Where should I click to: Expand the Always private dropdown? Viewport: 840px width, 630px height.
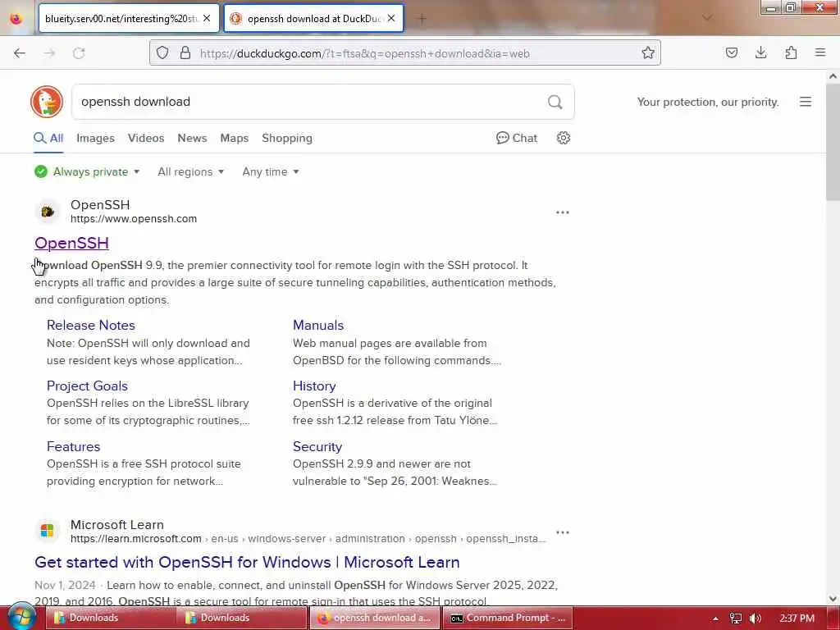87,172
